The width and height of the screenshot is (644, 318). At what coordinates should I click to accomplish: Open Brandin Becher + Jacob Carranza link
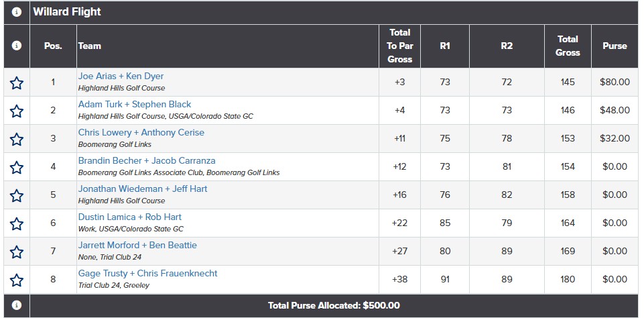tap(147, 160)
